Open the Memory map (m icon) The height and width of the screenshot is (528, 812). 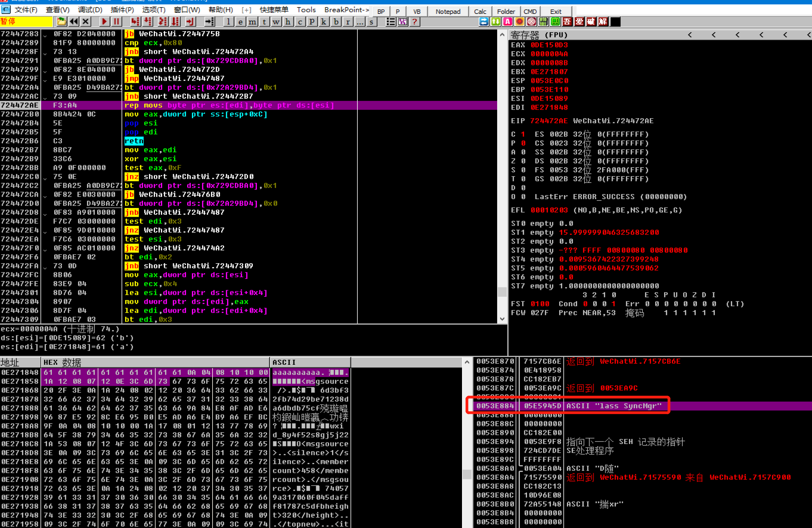[x=253, y=21]
